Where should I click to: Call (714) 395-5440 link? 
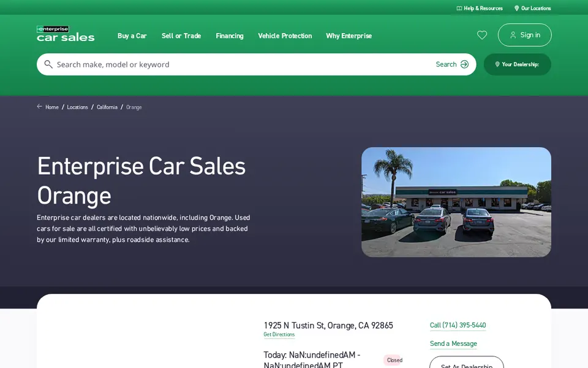pos(458,325)
